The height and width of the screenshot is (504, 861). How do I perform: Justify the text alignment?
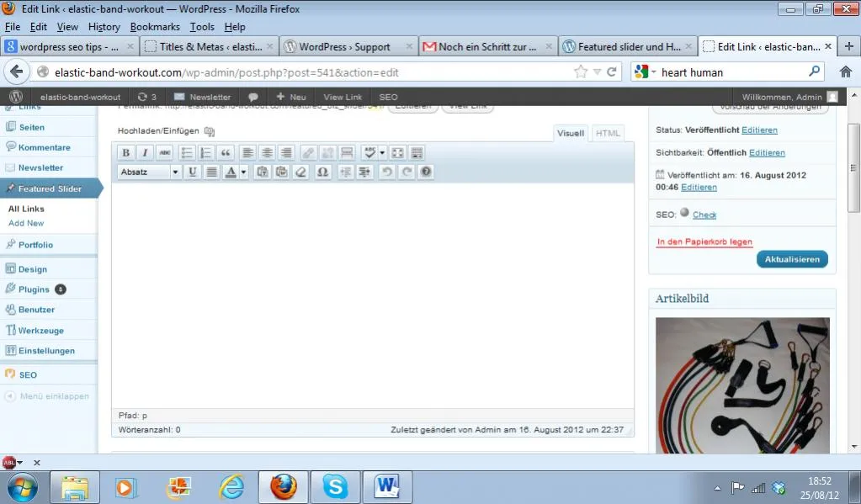pos(211,172)
